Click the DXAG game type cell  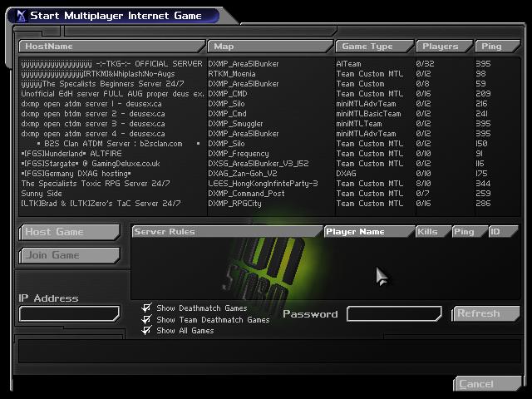[346, 174]
